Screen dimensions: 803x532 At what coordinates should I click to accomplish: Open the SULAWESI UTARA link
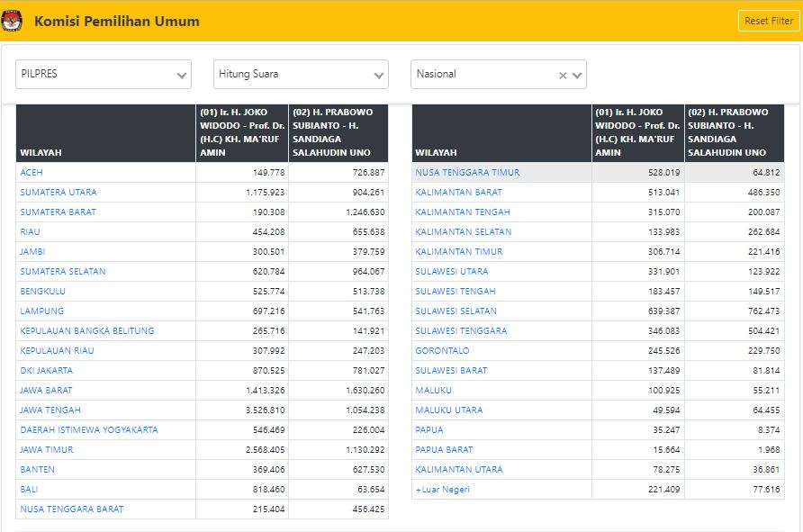click(x=452, y=271)
